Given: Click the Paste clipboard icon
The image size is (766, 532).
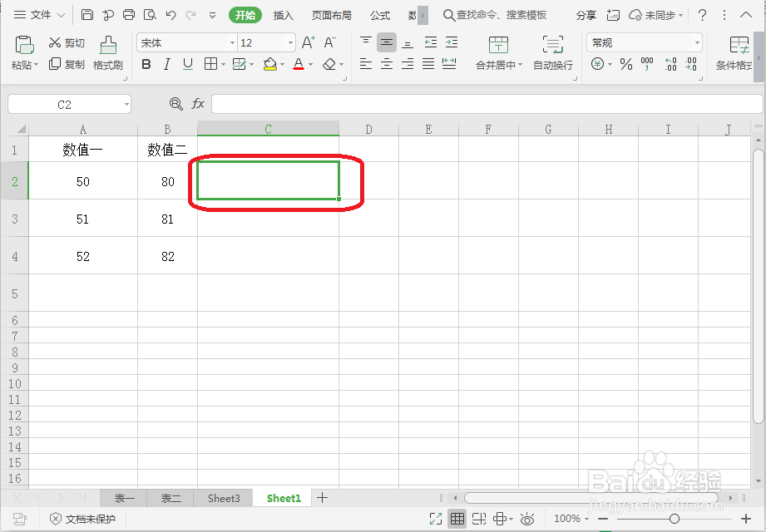Looking at the screenshot, I should [24, 45].
